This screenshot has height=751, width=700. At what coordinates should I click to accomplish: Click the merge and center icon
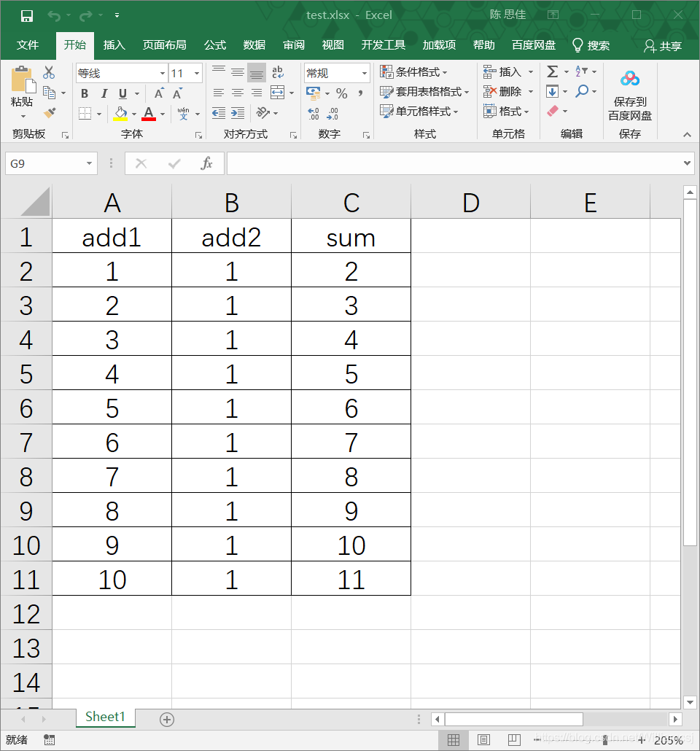pos(277,93)
